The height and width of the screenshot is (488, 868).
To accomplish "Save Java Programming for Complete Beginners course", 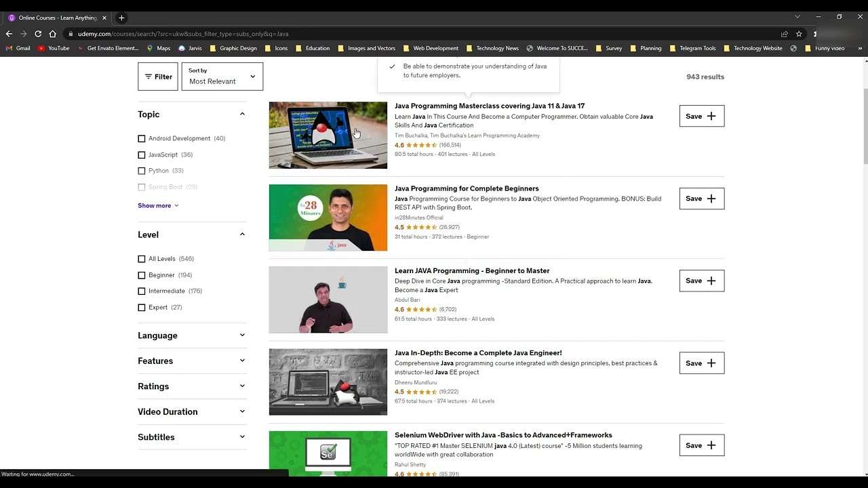I will coord(702,199).
